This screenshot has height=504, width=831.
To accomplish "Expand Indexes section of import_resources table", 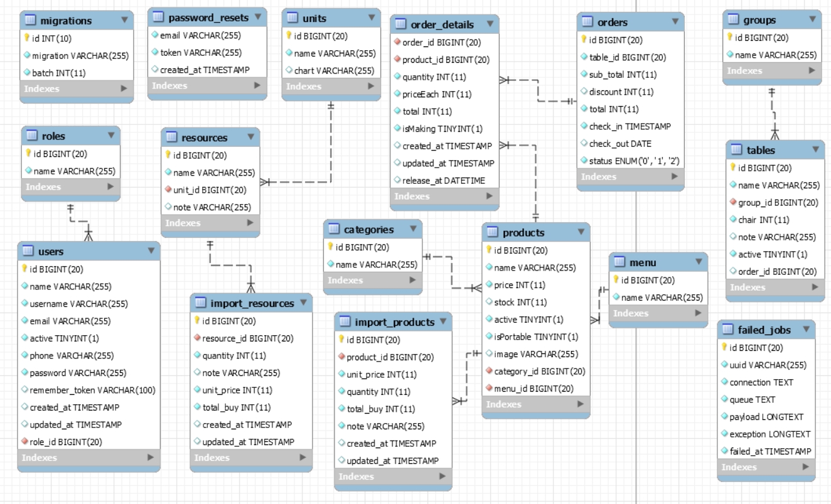I will coord(303,458).
